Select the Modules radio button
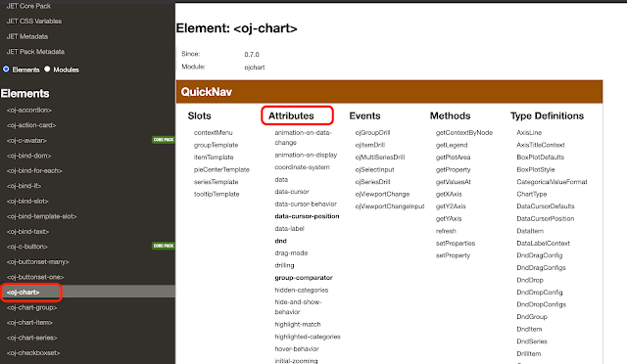This screenshot has height=364, width=627. tap(47, 69)
